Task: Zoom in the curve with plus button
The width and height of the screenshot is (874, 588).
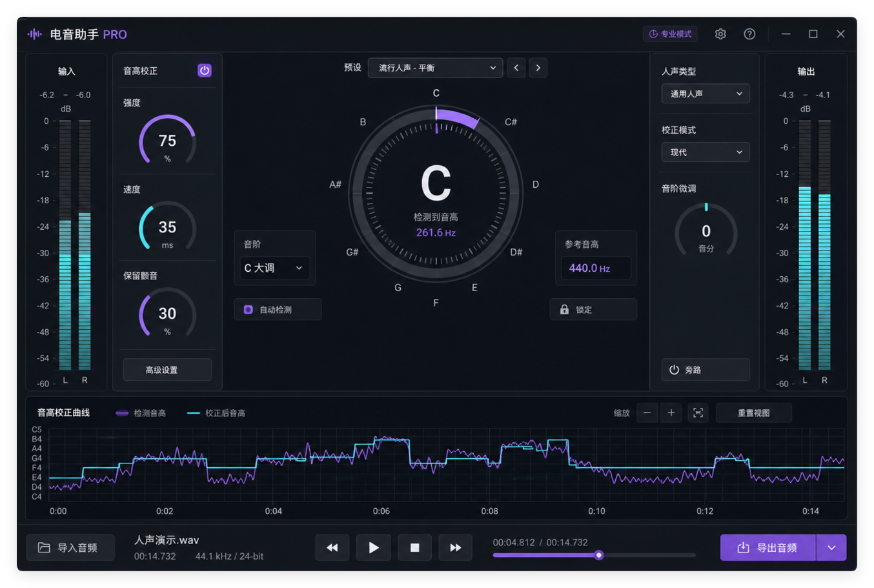Action: [x=671, y=413]
